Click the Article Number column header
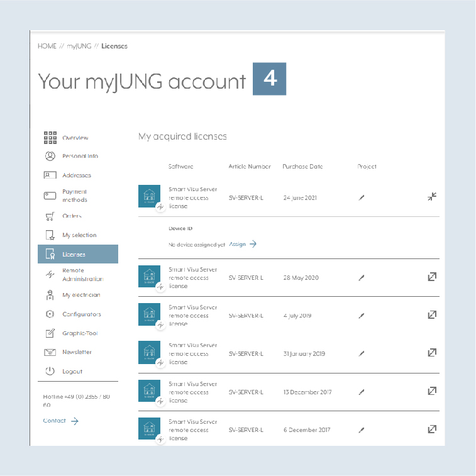 (x=250, y=167)
